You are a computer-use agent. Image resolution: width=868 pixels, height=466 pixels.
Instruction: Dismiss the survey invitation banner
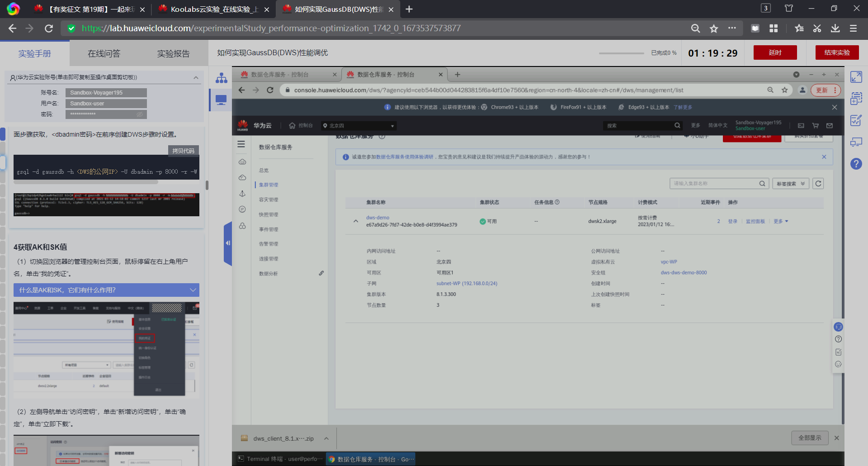pos(824,157)
